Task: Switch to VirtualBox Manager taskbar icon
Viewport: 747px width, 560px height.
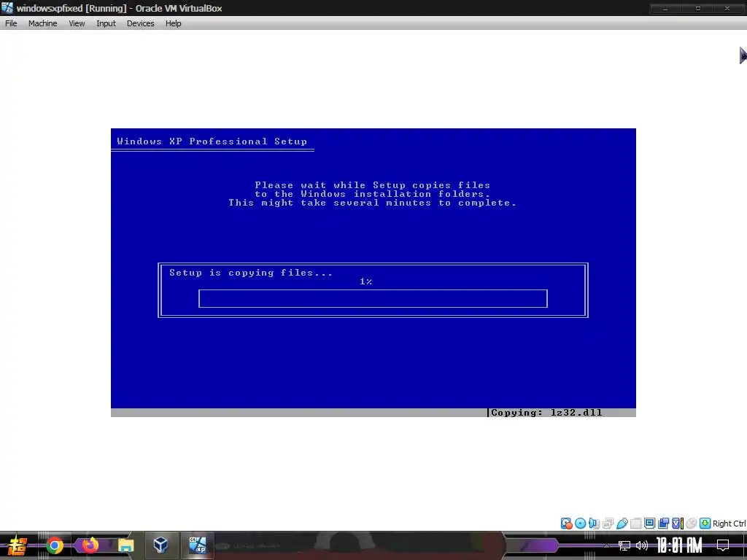Action: [x=161, y=545]
